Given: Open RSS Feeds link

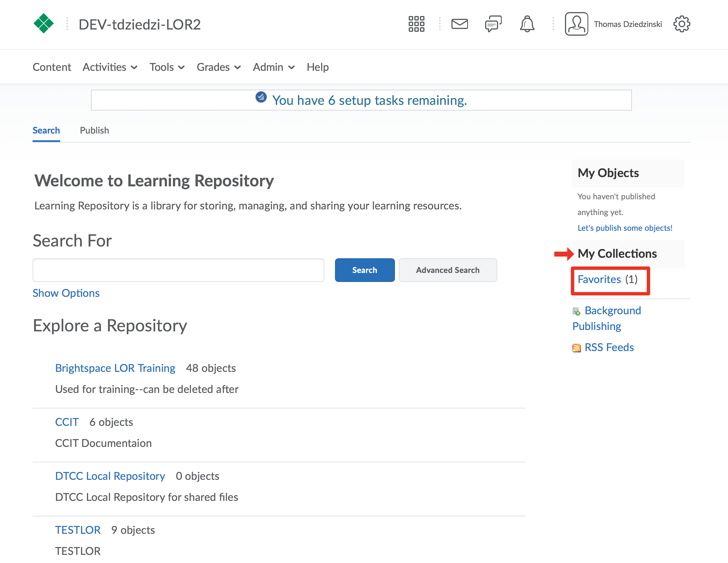Looking at the screenshot, I should coord(609,347).
